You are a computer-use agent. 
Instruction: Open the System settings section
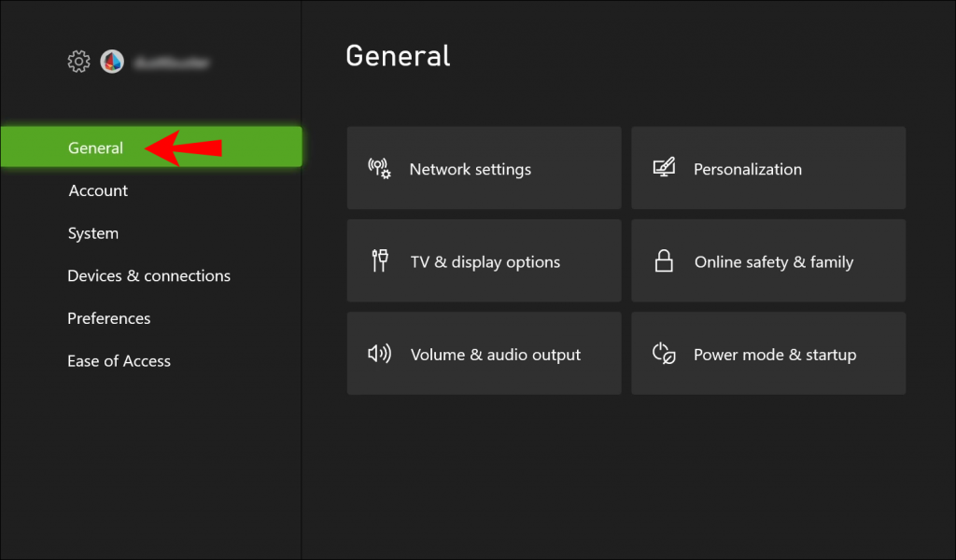coord(92,233)
